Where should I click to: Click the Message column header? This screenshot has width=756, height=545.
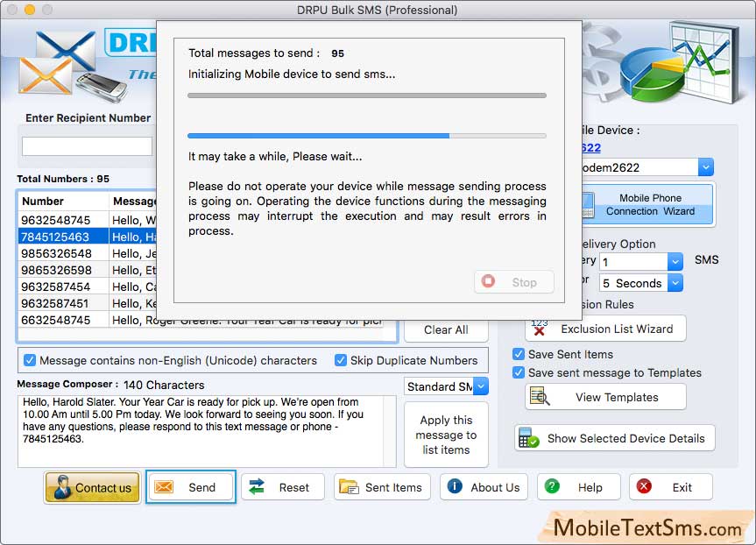tap(133, 202)
